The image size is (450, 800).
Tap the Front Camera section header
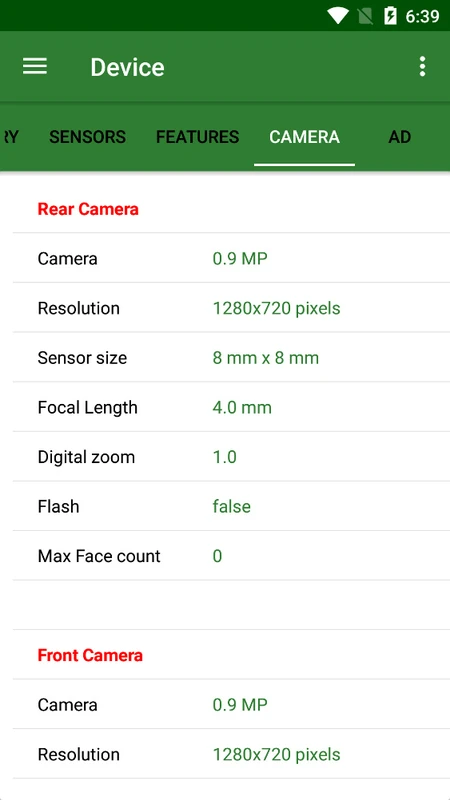click(90, 655)
